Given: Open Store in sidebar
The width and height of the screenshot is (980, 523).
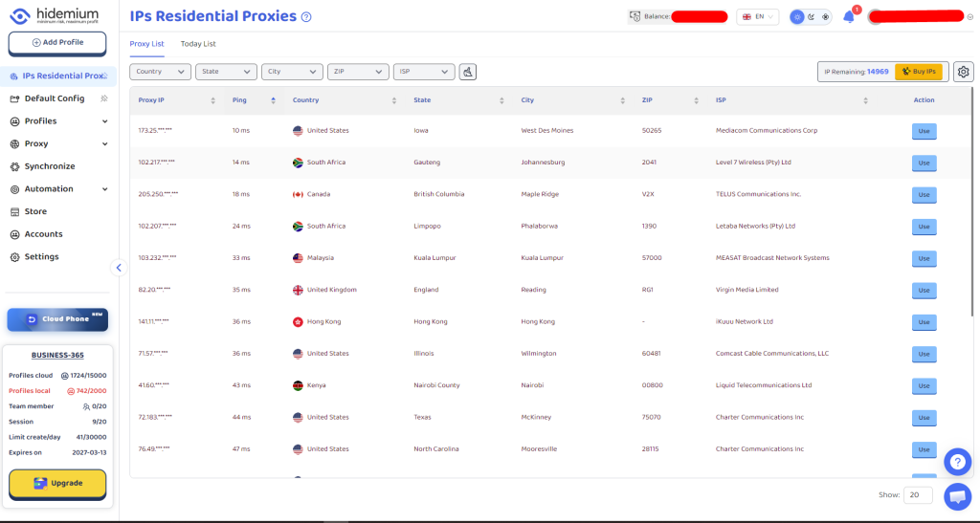Looking at the screenshot, I should (x=35, y=211).
